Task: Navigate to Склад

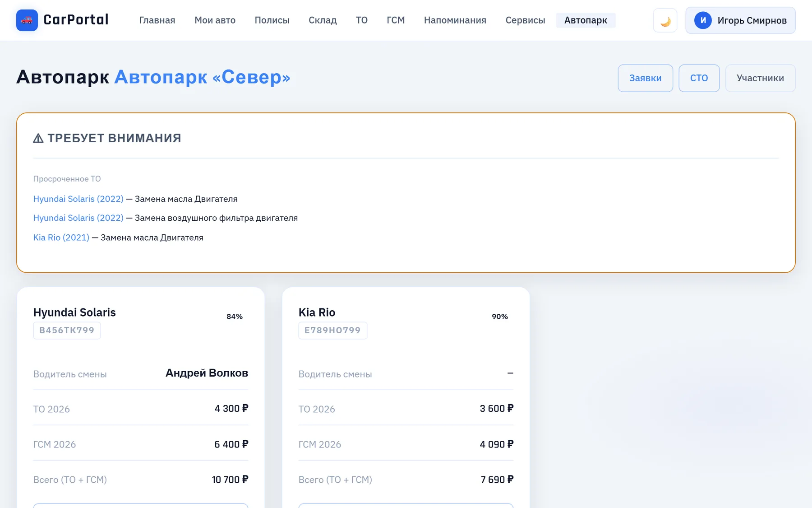Action: click(x=323, y=20)
